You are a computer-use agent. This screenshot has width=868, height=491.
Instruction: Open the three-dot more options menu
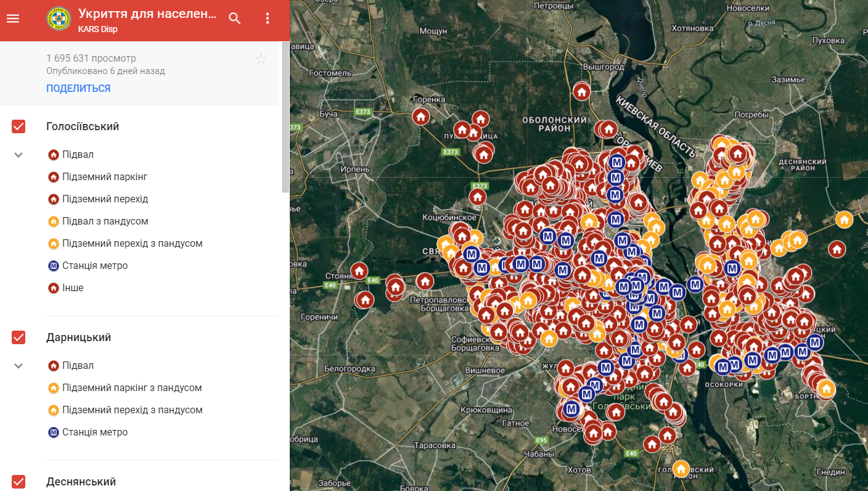pos(267,19)
